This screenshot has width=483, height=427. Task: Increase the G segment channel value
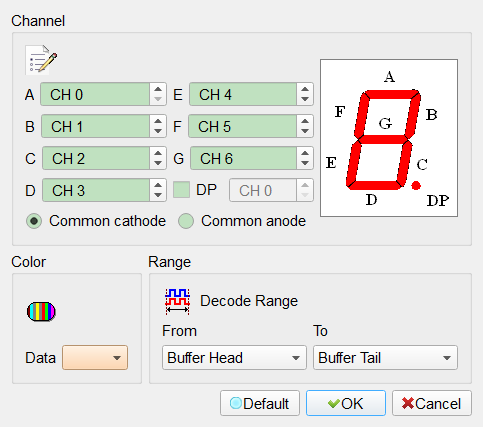click(x=305, y=153)
